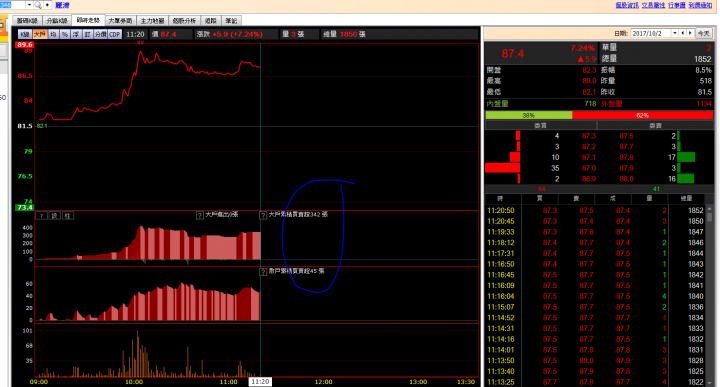
Task: Switch to the 分鐘K線 tab
Action: pyautogui.click(x=57, y=21)
